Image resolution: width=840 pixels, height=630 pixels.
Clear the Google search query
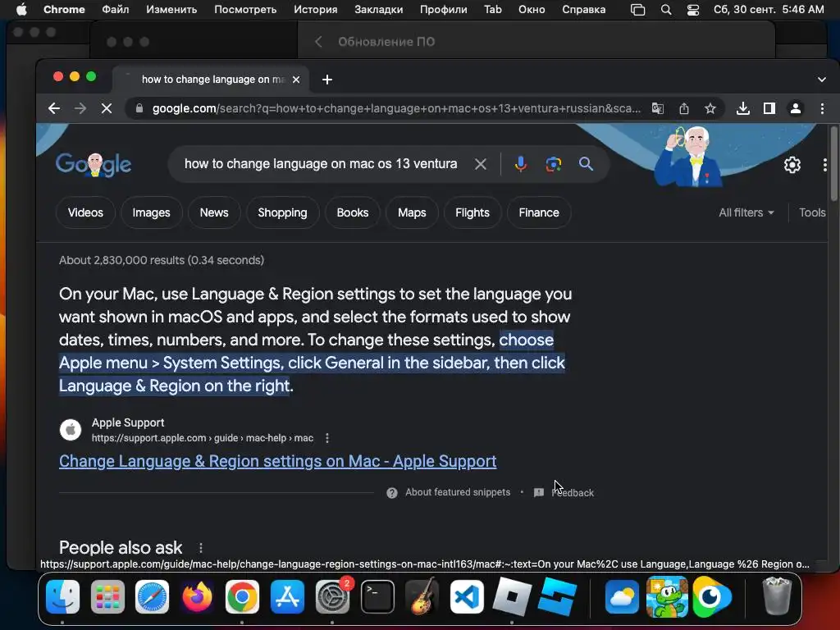481,164
